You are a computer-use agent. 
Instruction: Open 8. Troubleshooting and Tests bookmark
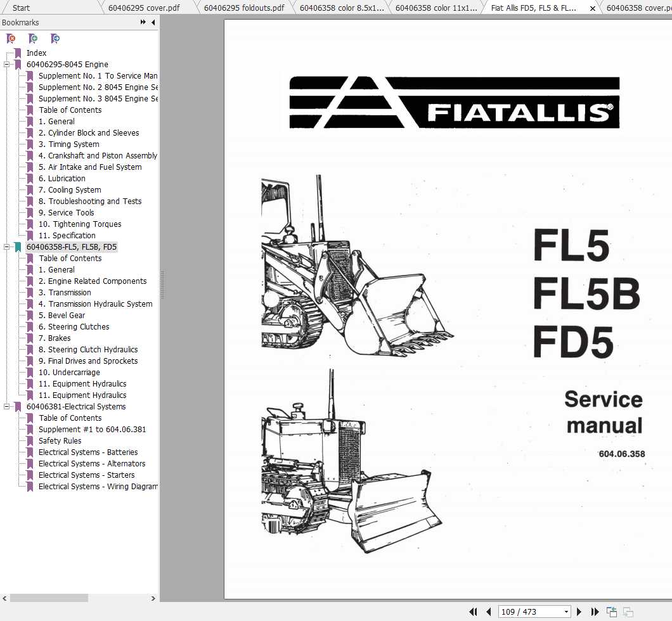click(x=90, y=202)
